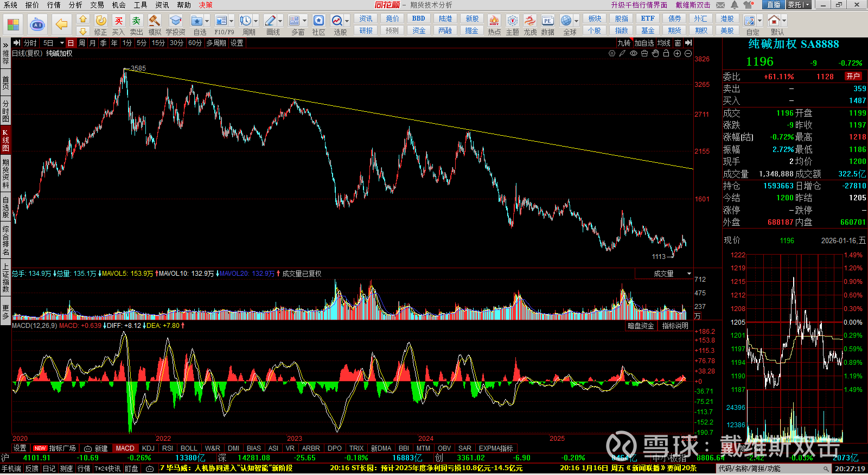This screenshot has width=868, height=475.
Task: Switch to 月 monthly period
Action: (x=92, y=43)
